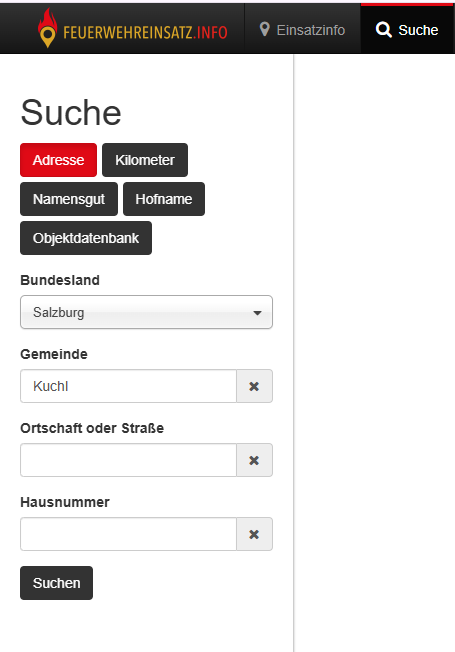Open the Bundesland dropdown showing Salzburg
455x652 pixels.
pos(146,312)
